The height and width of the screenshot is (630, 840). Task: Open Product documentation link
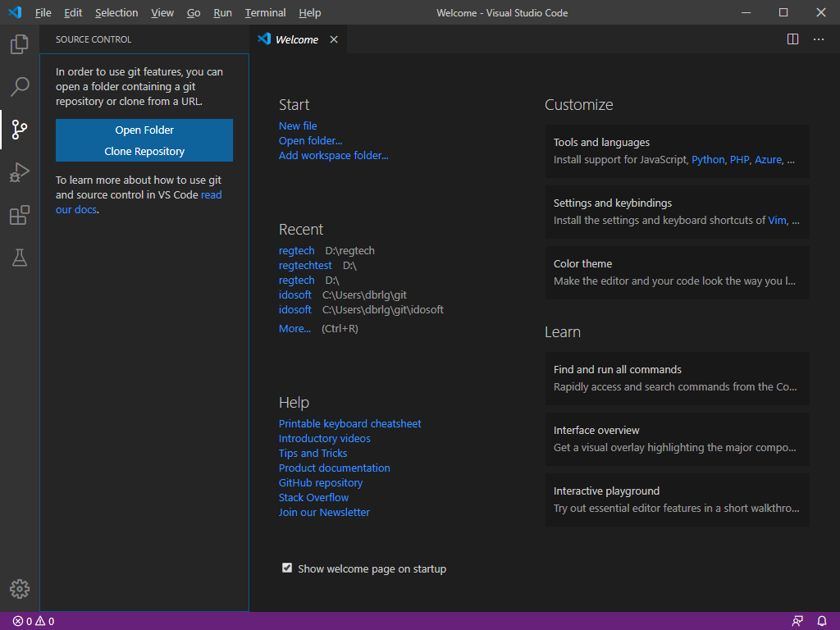pyautogui.click(x=335, y=468)
